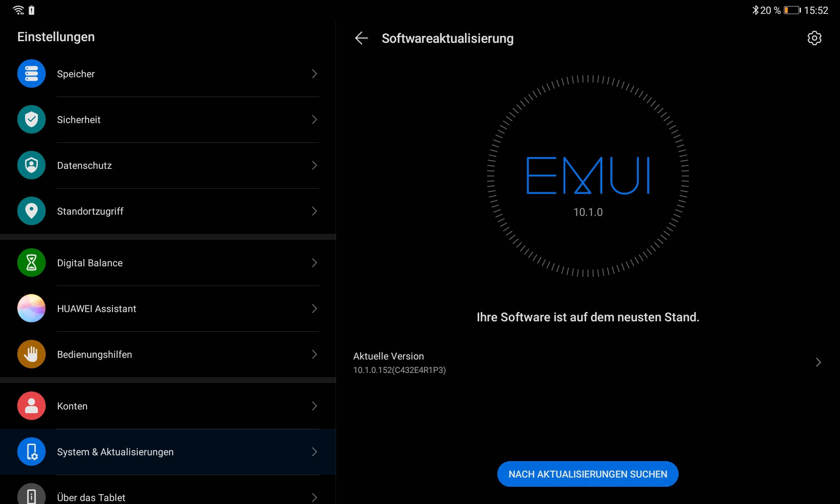Expand the Bedienungshilfen row chevron
Screen dimensions: 840x504
[314, 354]
